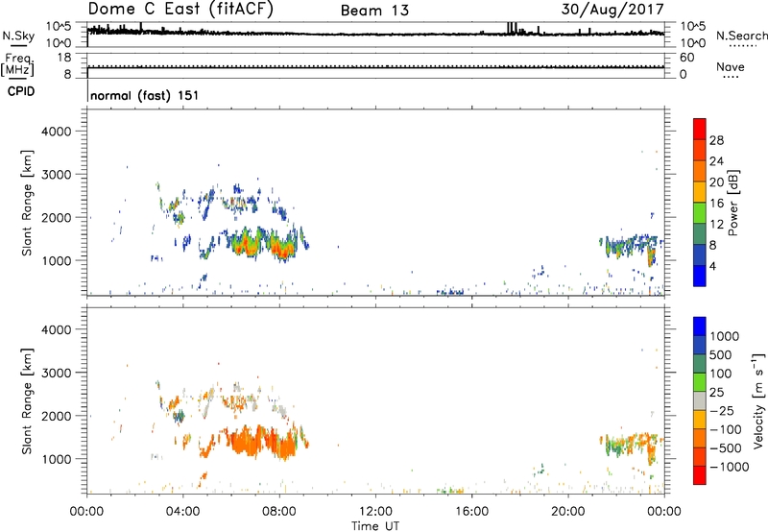The height and width of the screenshot is (532, 768).
Task: Click the '25' velocity colorbar label
Action: [716, 393]
